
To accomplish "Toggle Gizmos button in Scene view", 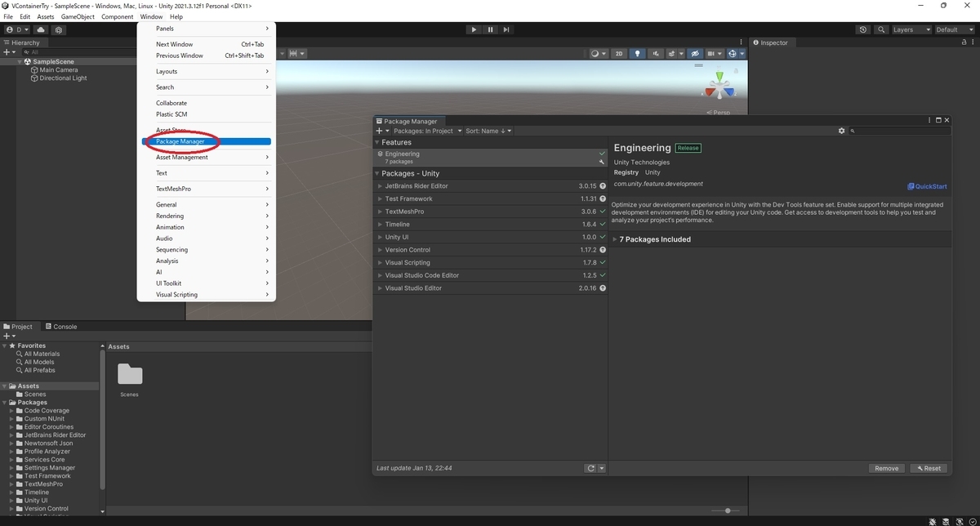I will pyautogui.click(x=732, y=54).
